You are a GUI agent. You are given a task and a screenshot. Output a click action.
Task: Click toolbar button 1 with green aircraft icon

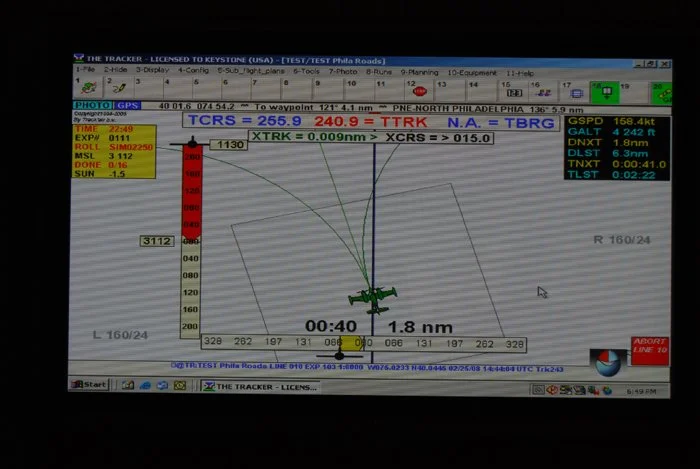[x=88, y=87]
